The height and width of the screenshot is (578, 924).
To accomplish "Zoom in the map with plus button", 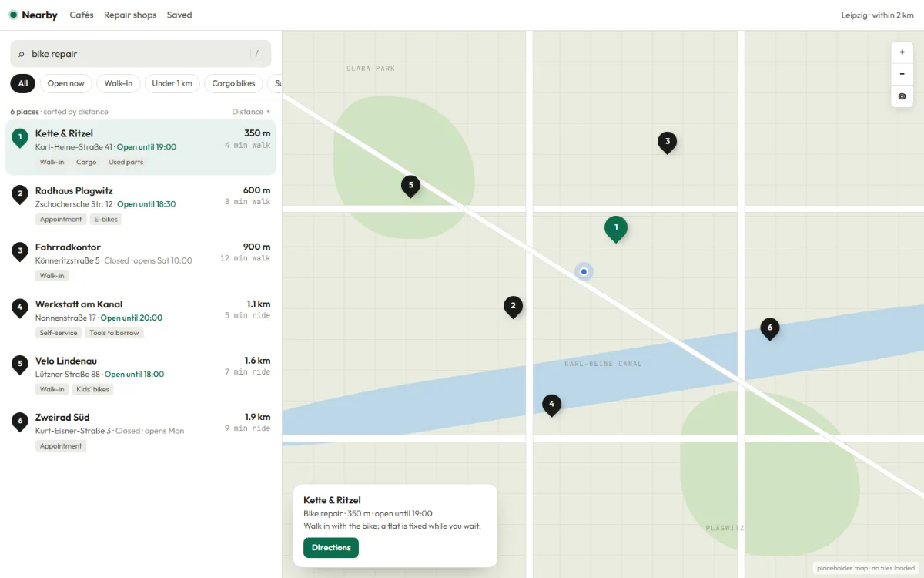I will (x=902, y=52).
